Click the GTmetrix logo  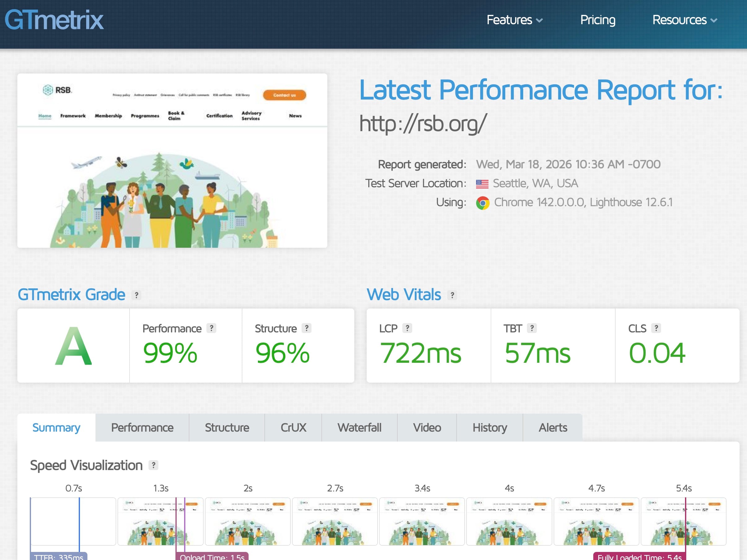click(54, 20)
